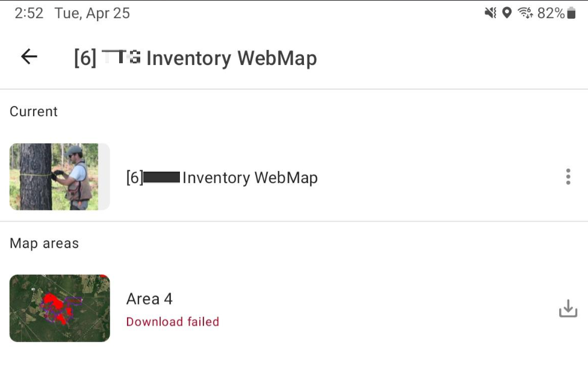Click the Map areas section header
588x365 pixels.
coord(44,243)
